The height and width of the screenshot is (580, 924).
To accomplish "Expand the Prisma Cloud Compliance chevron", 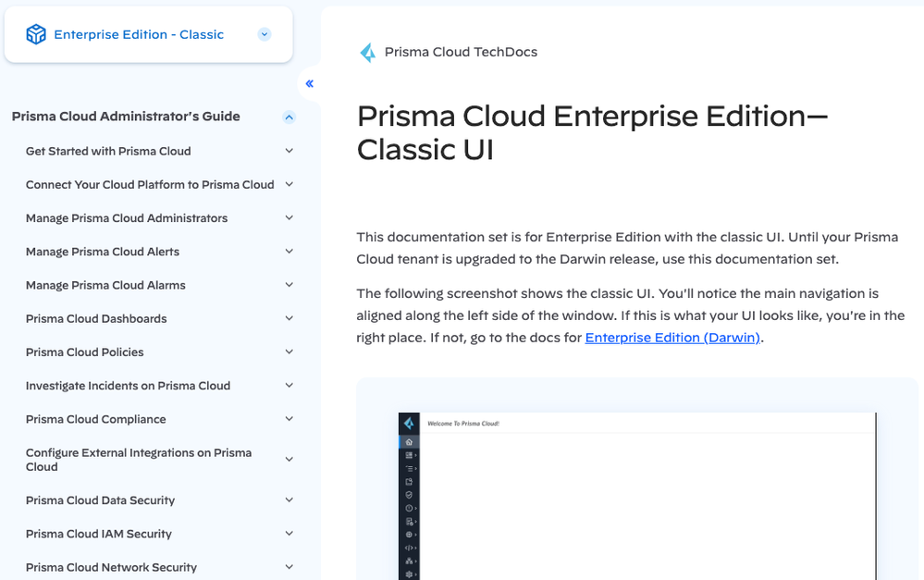I will tap(290, 419).
